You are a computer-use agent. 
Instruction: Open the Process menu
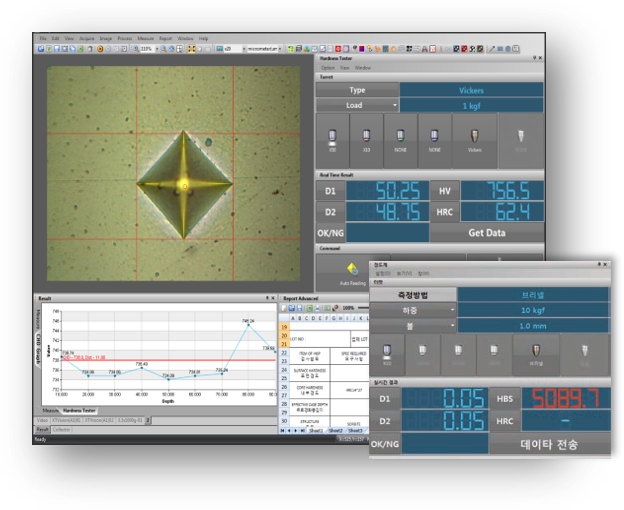pos(125,39)
